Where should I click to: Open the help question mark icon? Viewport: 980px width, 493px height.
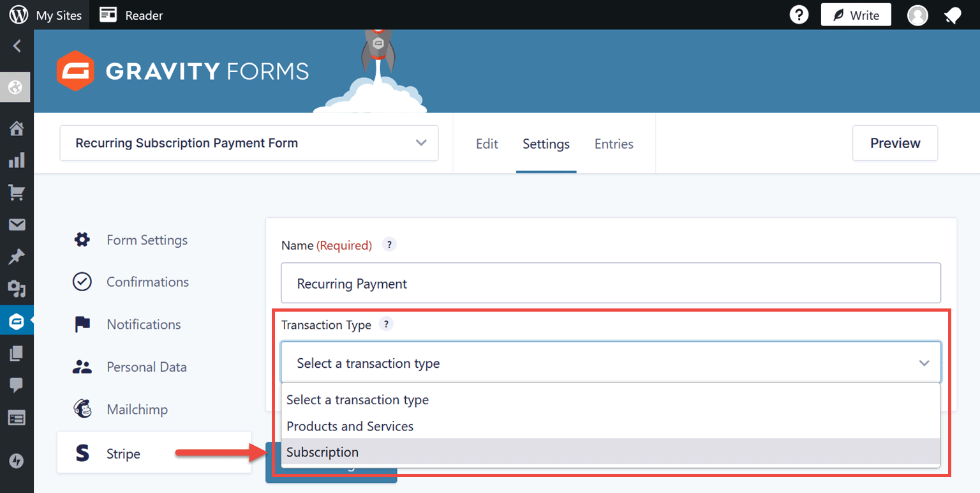coord(799,15)
